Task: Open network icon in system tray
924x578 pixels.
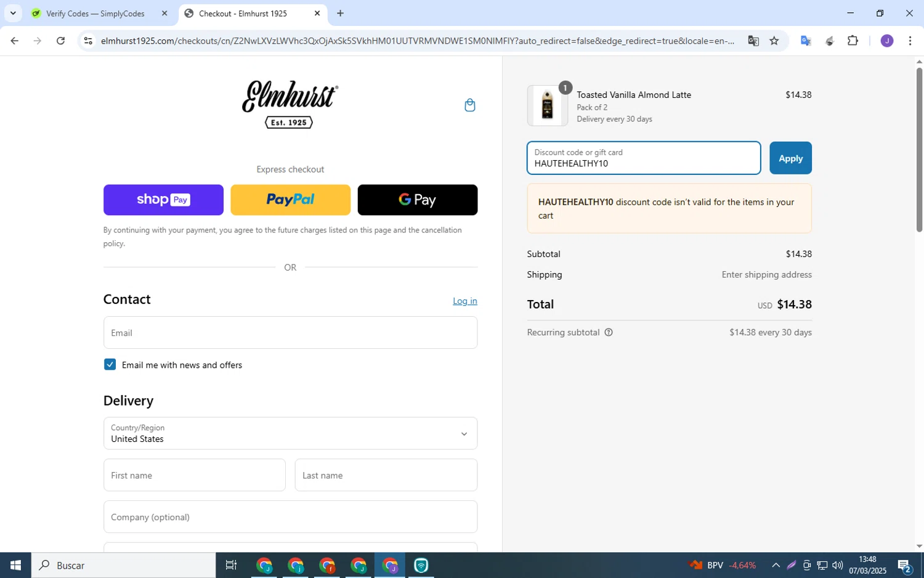Action: tap(822, 565)
